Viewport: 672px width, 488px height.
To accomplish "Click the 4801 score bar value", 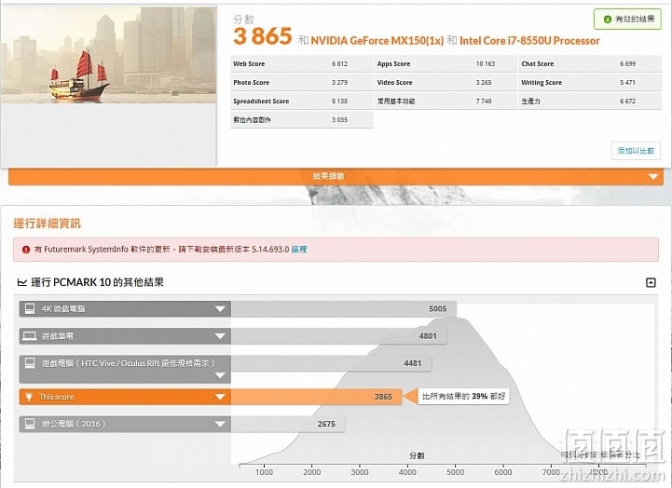I will (x=428, y=336).
